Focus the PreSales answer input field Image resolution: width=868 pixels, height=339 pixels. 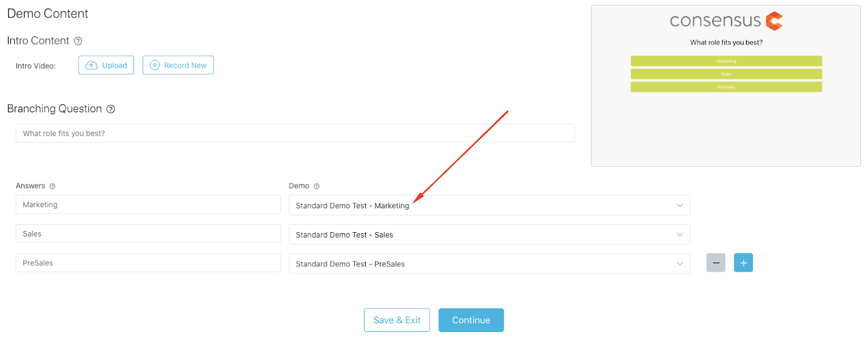(148, 263)
